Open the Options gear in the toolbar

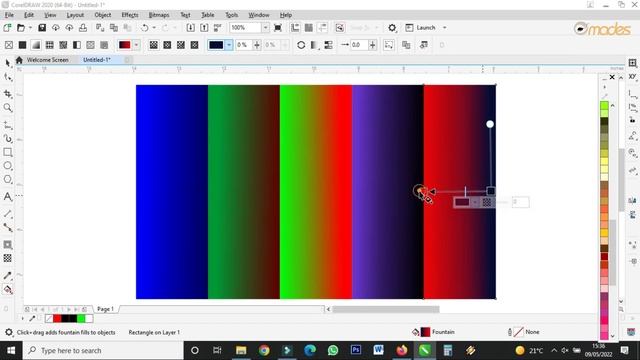point(392,28)
